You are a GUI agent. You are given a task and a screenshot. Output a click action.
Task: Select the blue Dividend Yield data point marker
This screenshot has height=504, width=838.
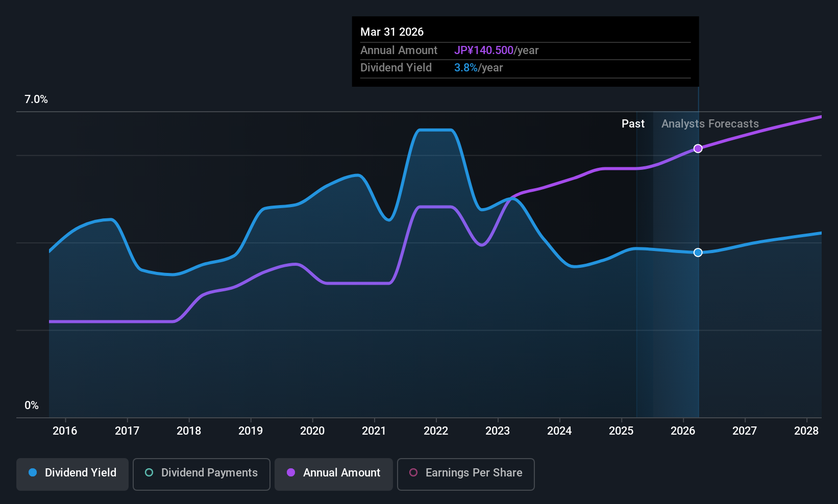point(698,253)
